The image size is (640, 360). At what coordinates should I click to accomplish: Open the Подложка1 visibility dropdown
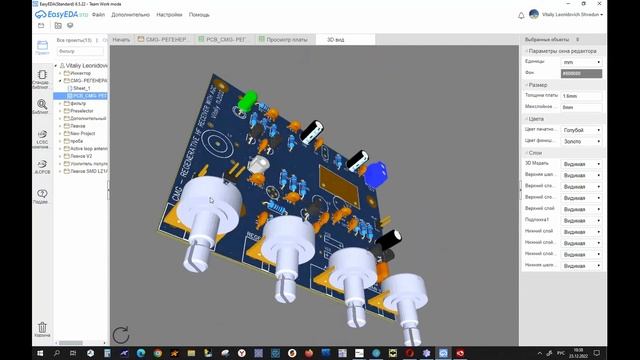pos(581,220)
